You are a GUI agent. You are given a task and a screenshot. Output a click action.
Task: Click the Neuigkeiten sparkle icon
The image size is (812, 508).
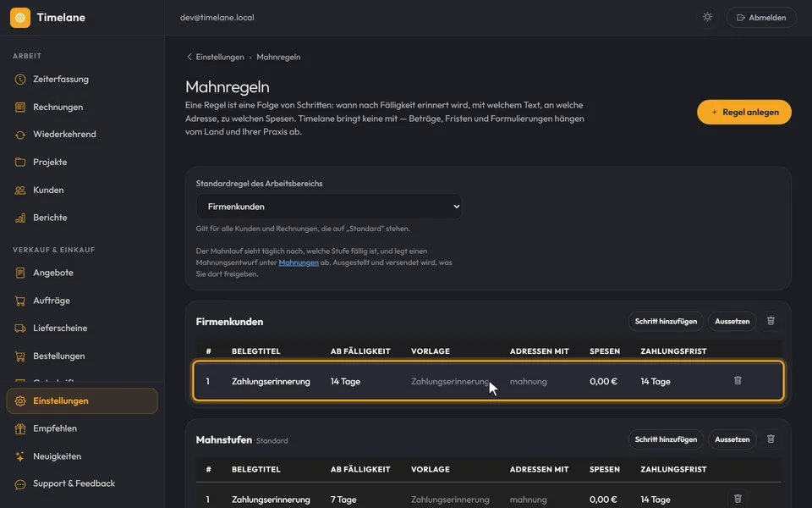(x=20, y=456)
